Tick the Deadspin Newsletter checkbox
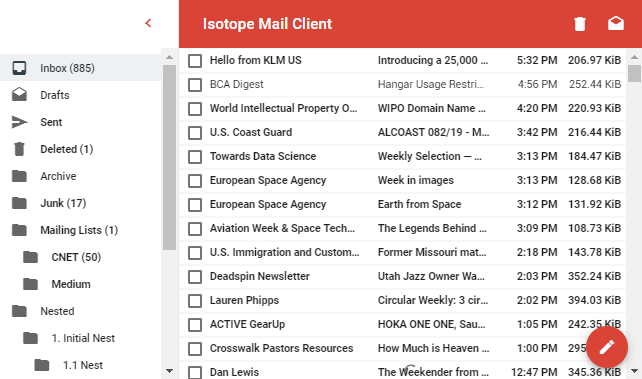 click(x=195, y=277)
